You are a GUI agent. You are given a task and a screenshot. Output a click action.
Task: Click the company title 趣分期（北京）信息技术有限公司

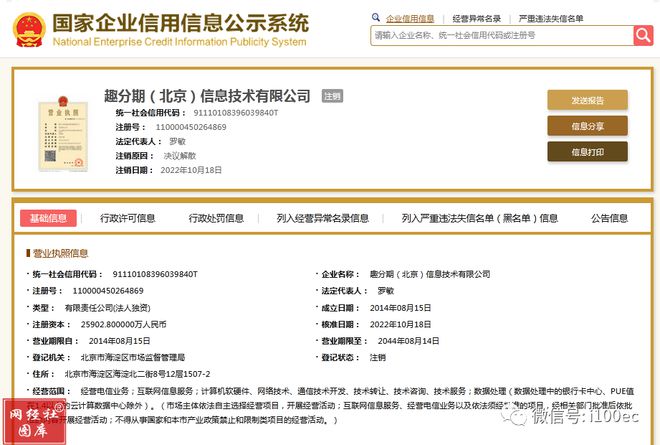pos(207,96)
